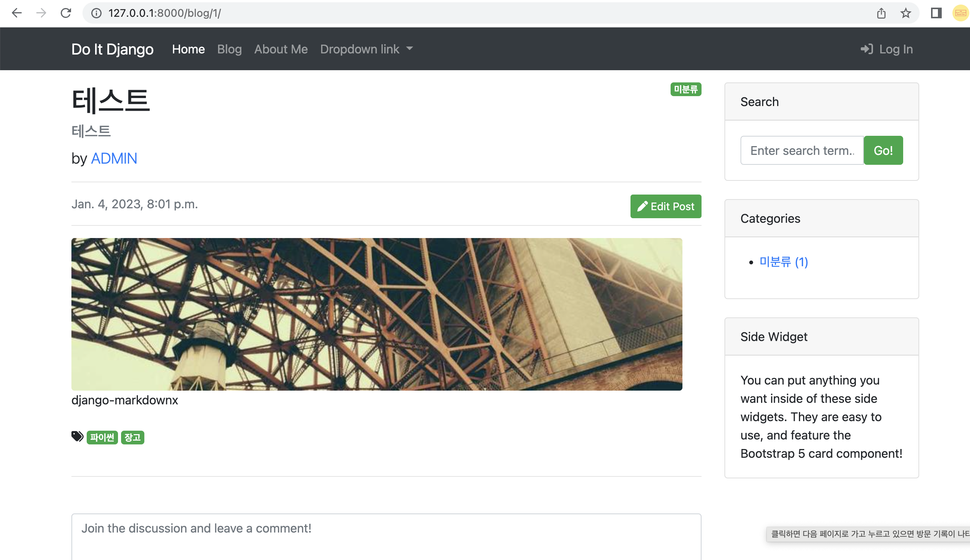970x560 pixels.
Task: Click the Home nav item
Action: click(188, 49)
